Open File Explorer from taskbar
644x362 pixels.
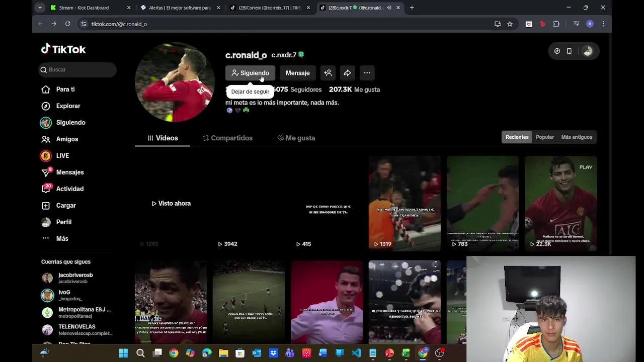[223, 353]
